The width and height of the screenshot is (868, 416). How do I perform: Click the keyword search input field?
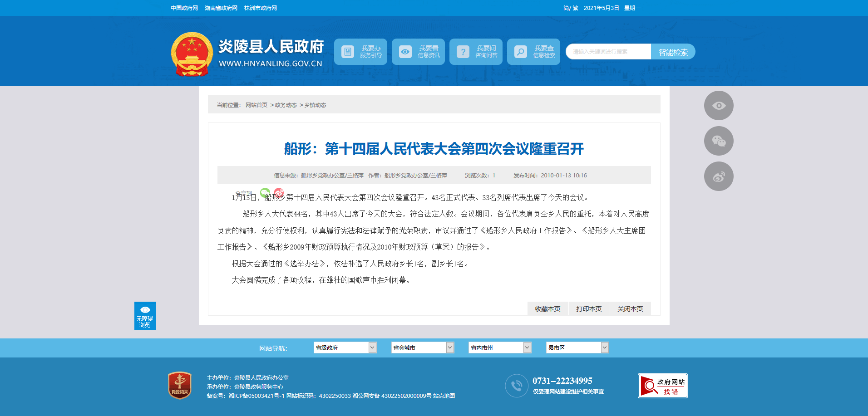(608, 52)
